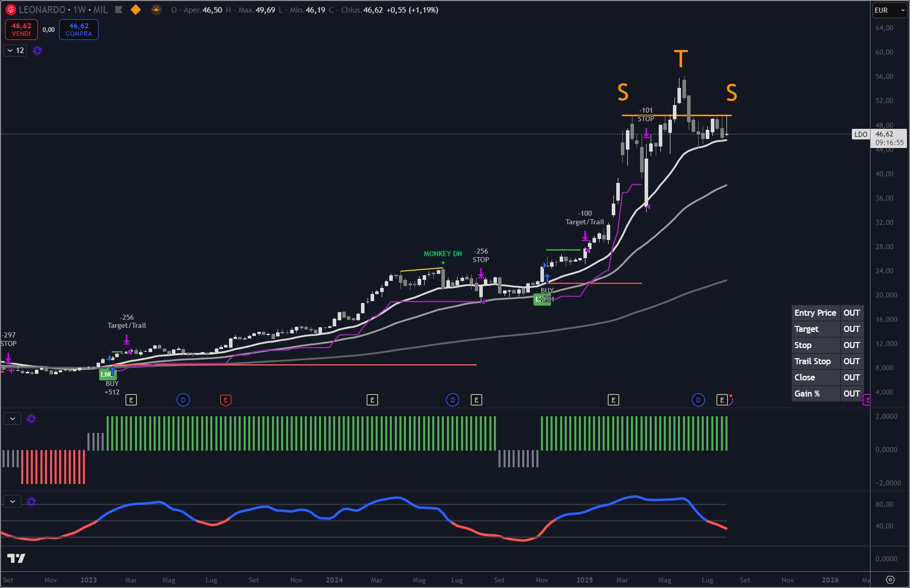Click the TradingView logo
910x588 pixels.
[x=16, y=558]
